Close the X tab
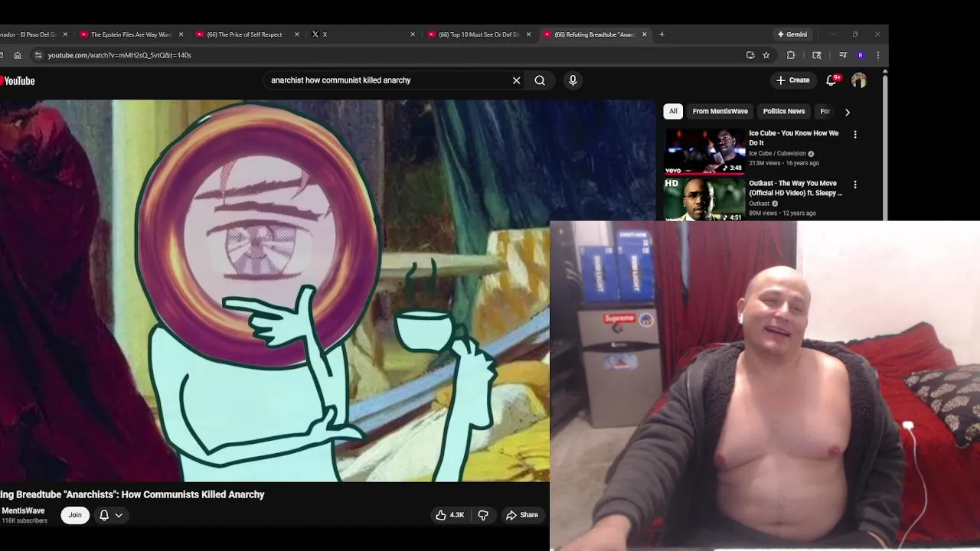The width and height of the screenshot is (980, 551). (413, 34)
